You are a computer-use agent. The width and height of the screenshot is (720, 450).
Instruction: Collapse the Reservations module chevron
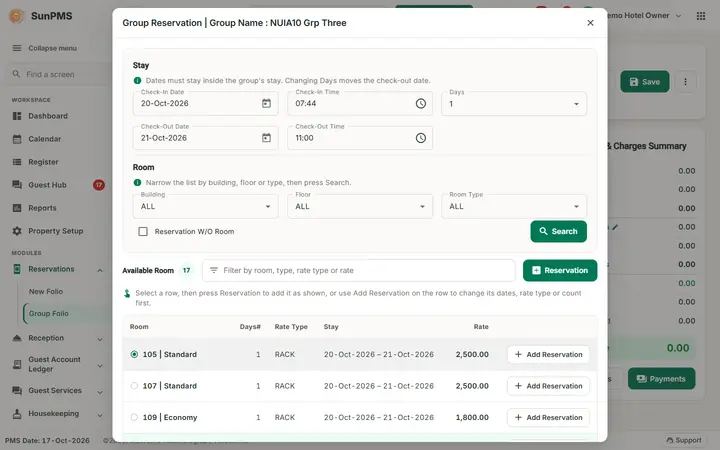click(100, 270)
